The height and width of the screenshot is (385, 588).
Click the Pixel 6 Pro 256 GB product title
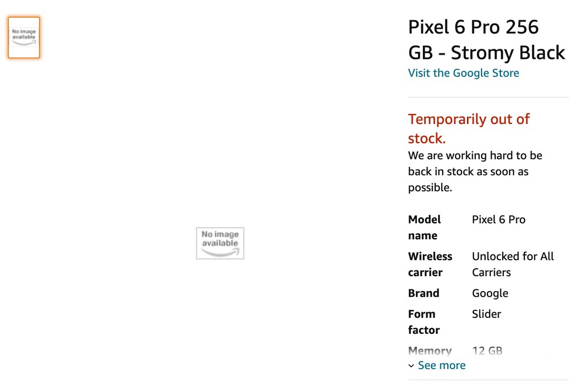tap(487, 40)
